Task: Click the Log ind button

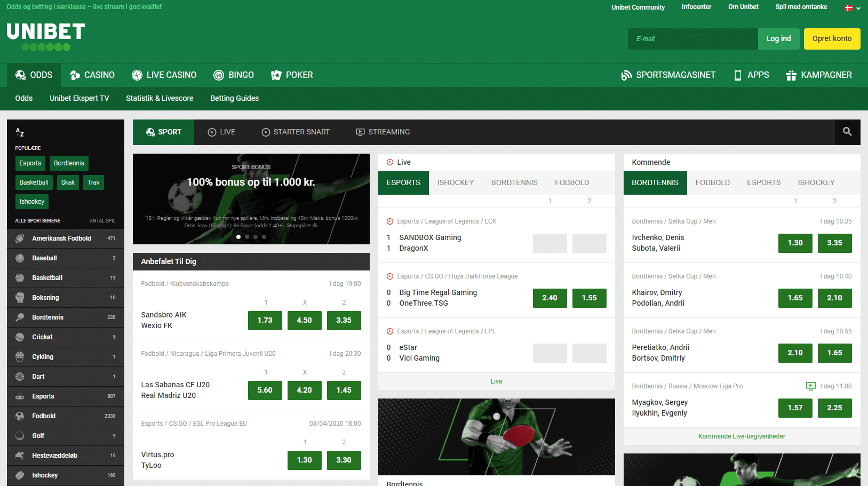Action: pos(778,39)
